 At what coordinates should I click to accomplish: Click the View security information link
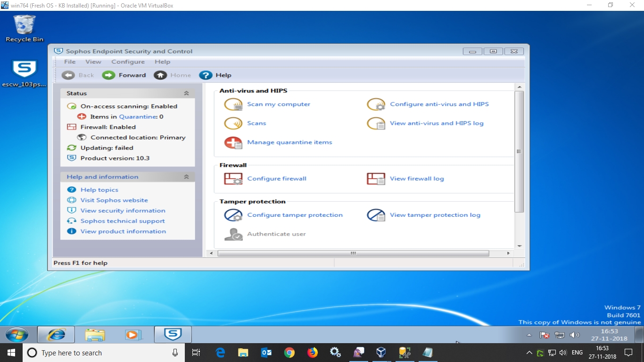point(123,211)
